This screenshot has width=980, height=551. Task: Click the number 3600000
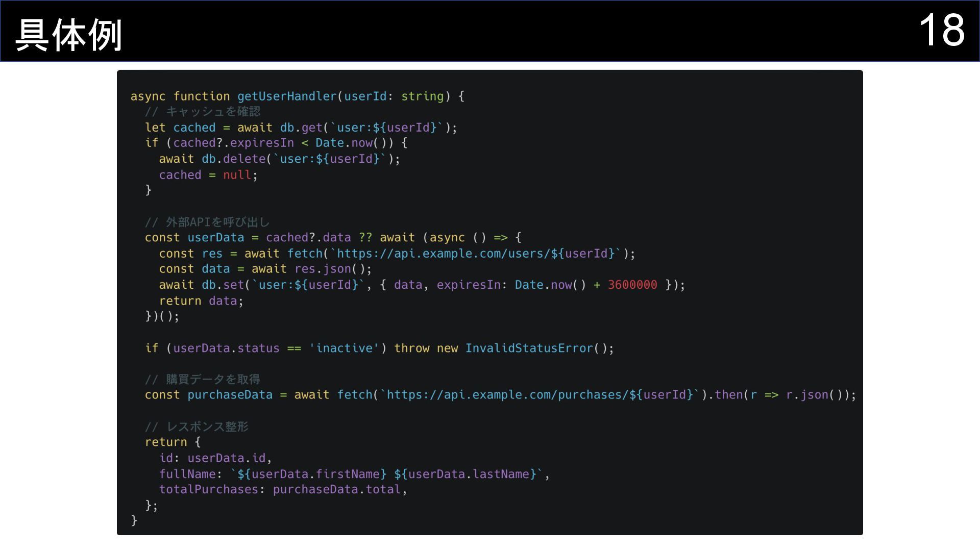click(x=632, y=285)
